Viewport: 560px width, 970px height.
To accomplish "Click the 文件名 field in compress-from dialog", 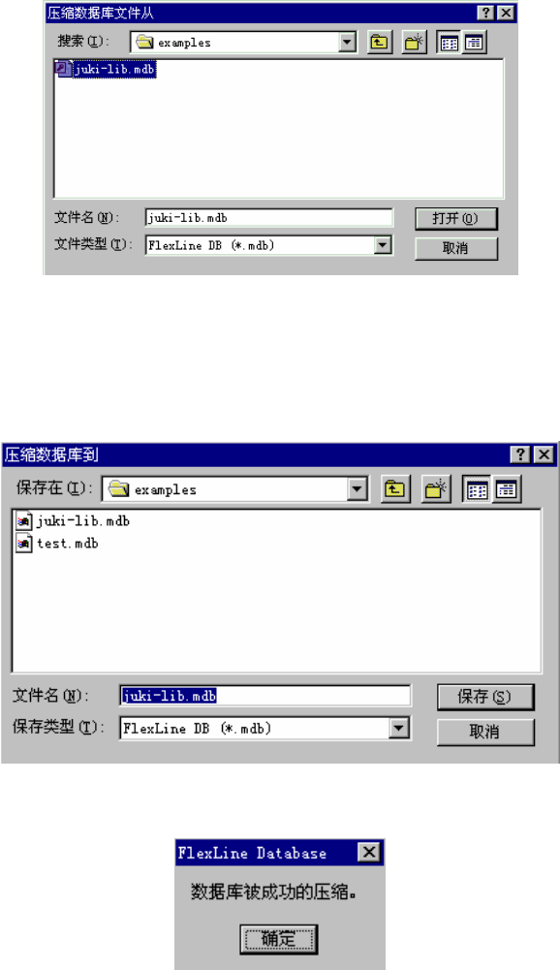I will point(268,218).
